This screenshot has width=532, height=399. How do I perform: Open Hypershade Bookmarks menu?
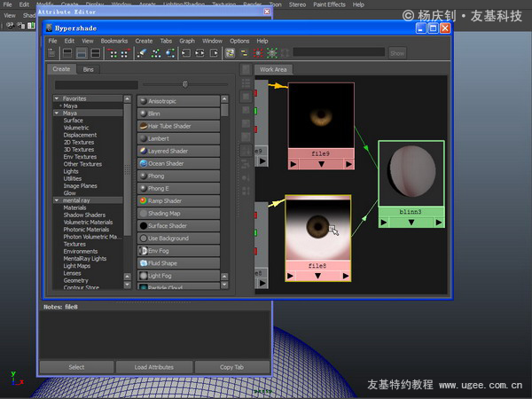tap(114, 41)
